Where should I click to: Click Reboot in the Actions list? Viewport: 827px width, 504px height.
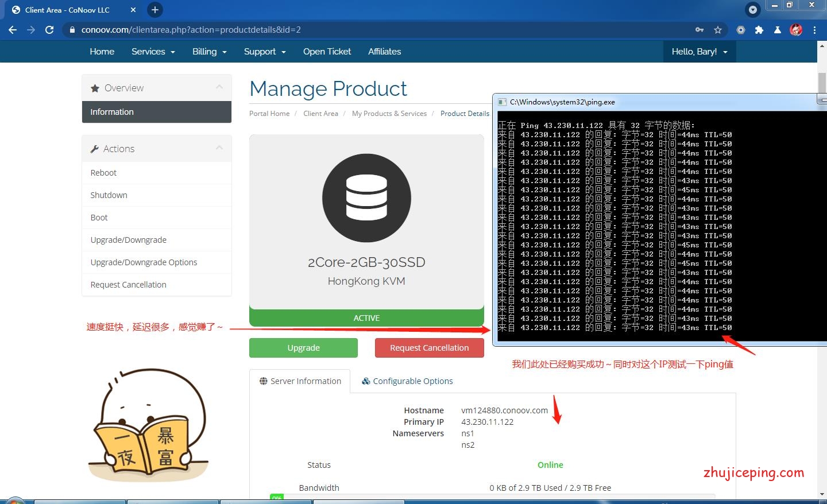[x=157, y=173]
